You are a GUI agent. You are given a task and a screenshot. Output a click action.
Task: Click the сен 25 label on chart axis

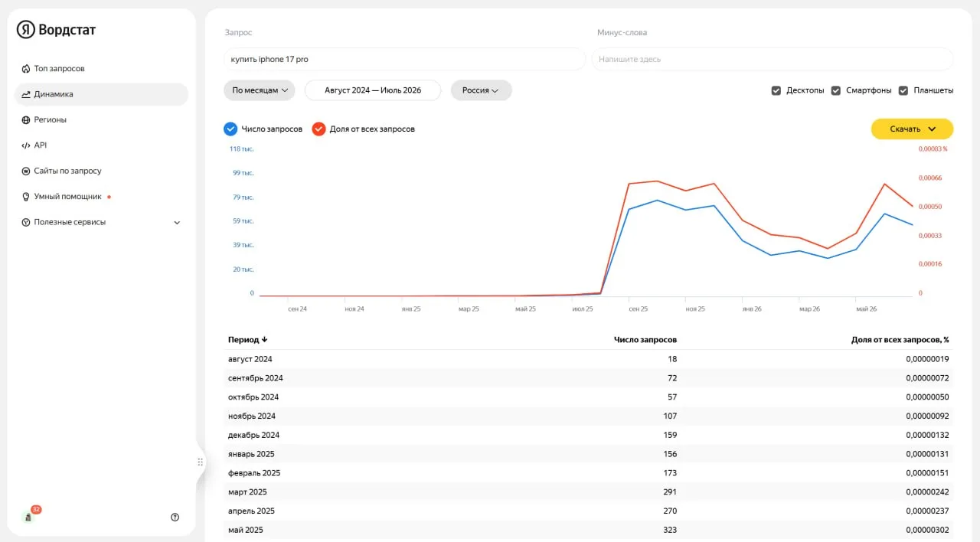point(639,309)
